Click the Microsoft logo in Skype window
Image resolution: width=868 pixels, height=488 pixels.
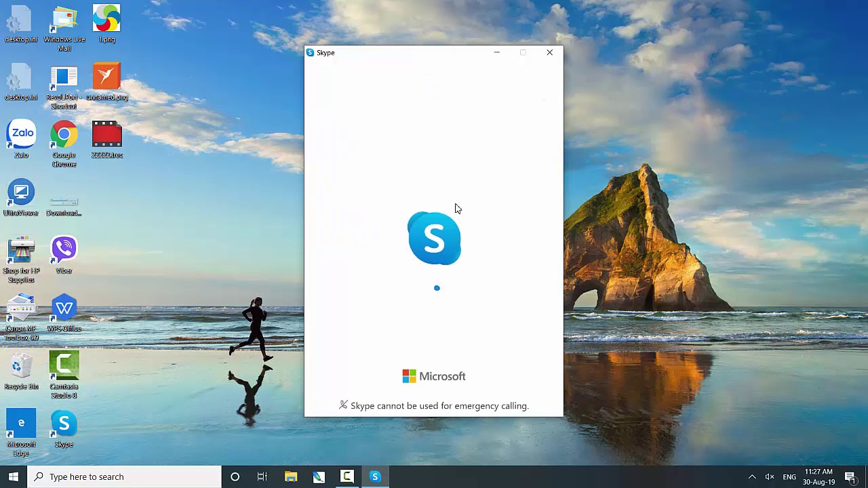[434, 376]
